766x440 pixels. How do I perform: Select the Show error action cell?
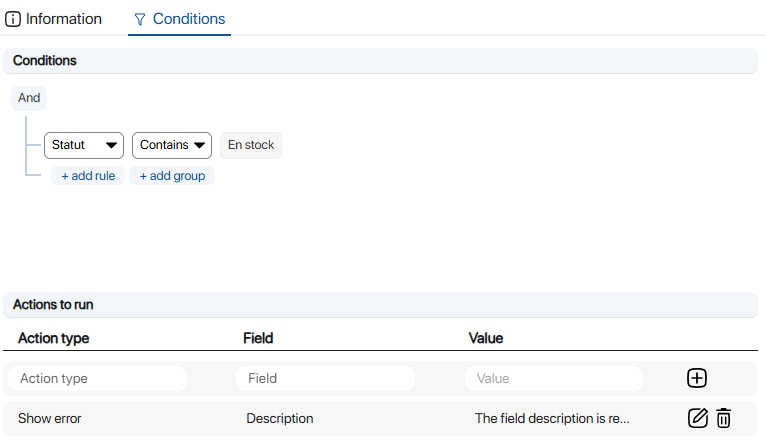(x=50, y=418)
